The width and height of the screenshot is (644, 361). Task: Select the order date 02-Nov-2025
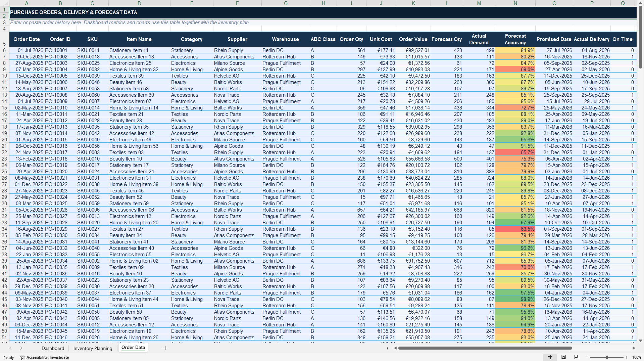click(27, 274)
